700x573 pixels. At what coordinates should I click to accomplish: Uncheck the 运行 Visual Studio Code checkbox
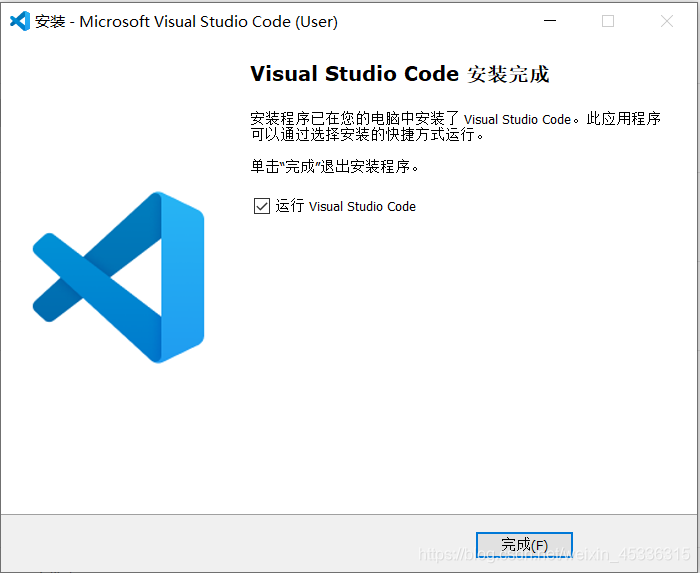coord(262,206)
